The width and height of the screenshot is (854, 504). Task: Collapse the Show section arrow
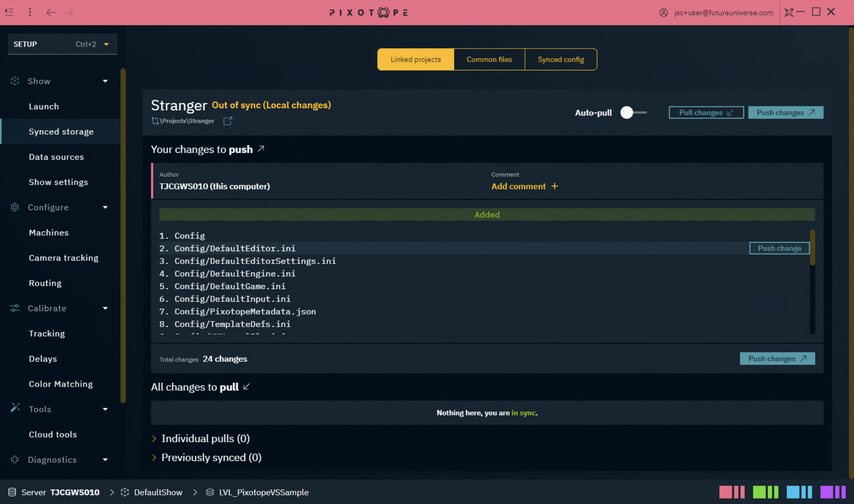pyautogui.click(x=105, y=81)
